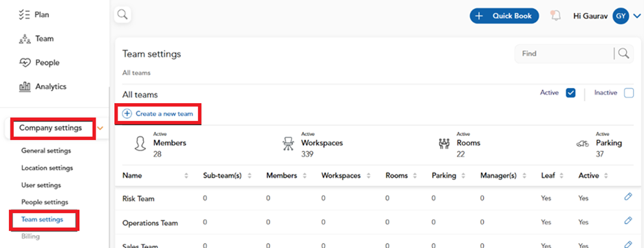Click the Active Members count 28
This screenshot has width=644, height=248.
click(x=158, y=155)
